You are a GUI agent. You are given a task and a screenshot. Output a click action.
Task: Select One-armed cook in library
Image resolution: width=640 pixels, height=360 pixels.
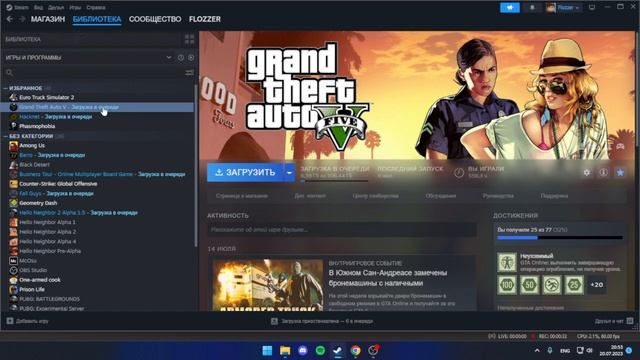click(40, 280)
